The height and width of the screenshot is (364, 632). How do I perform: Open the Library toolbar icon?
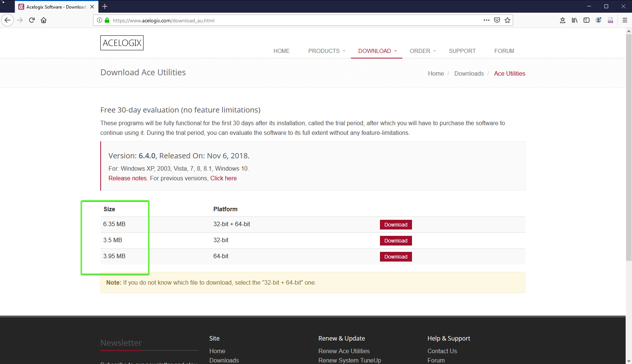575,20
